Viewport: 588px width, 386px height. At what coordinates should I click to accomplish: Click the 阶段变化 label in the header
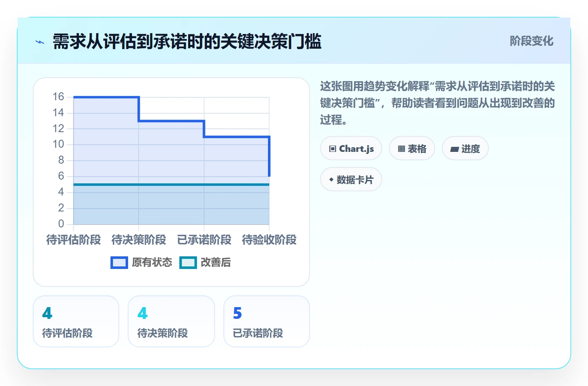tap(531, 41)
